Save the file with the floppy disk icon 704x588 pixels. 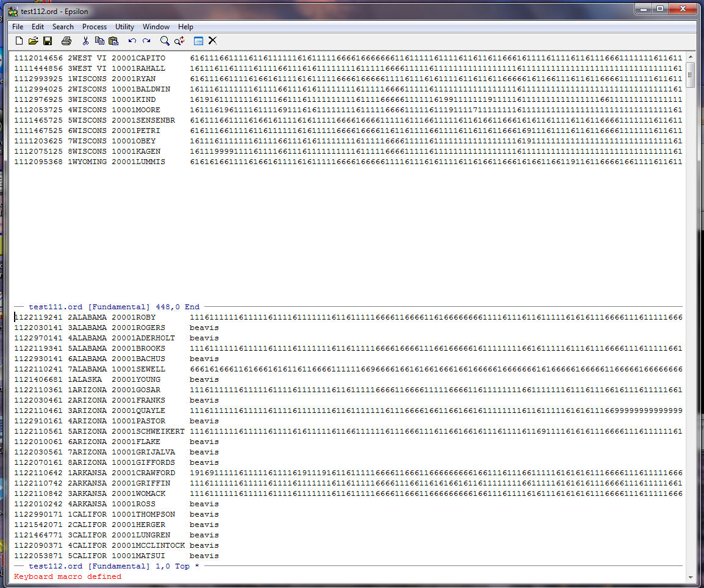47,41
